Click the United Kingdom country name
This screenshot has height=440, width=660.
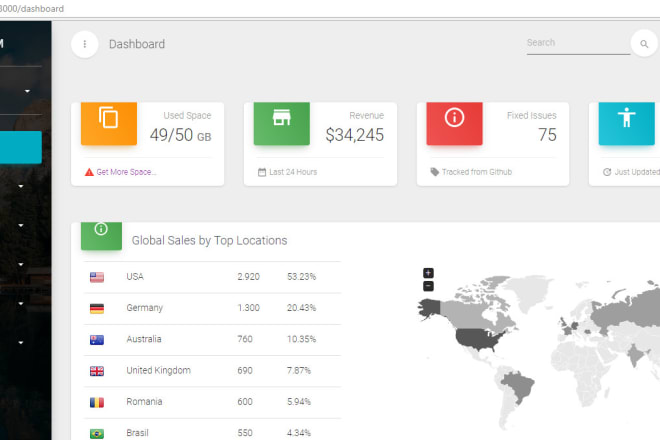[x=159, y=371]
